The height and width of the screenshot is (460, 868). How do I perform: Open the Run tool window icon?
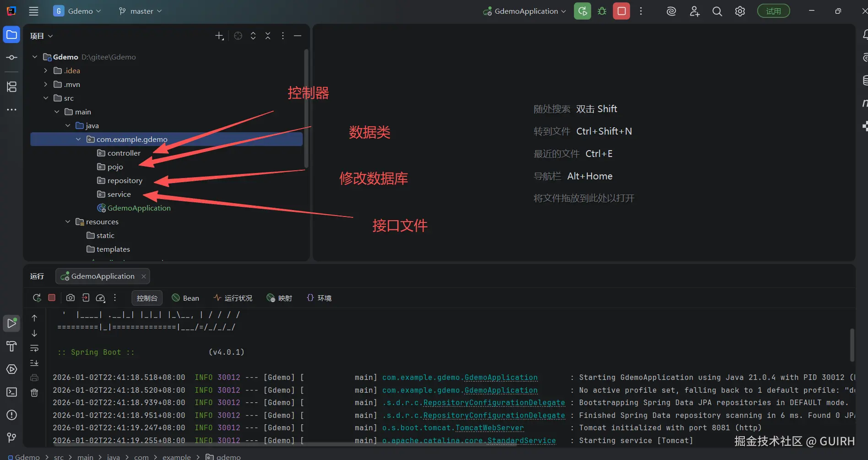point(11,323)
